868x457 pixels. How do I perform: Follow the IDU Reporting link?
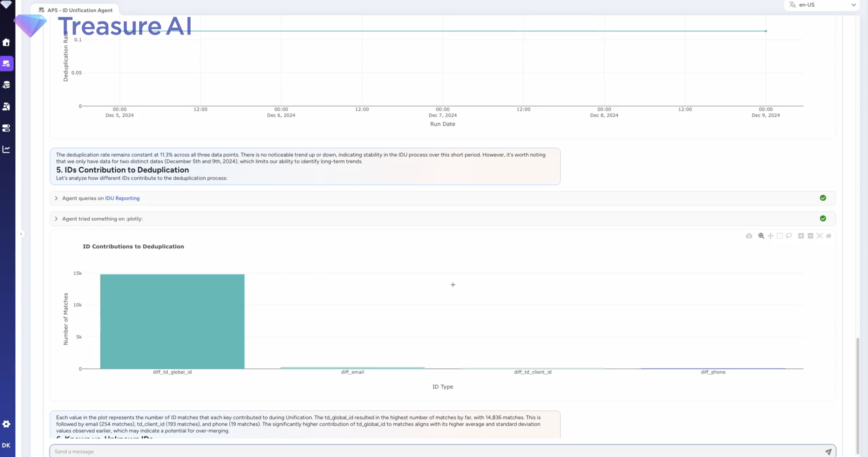(x=122, y=198)
